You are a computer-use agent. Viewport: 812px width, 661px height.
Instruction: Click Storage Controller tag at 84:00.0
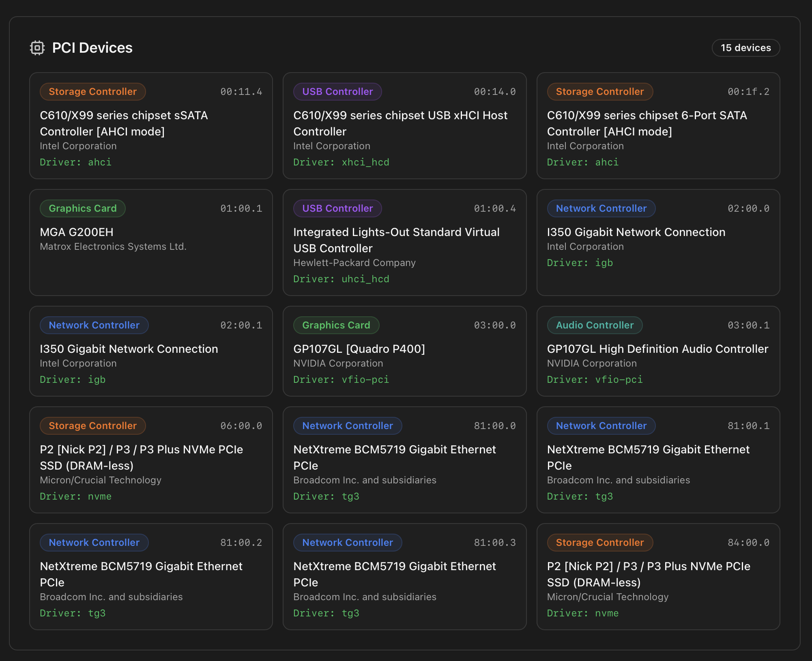point(600,543)
